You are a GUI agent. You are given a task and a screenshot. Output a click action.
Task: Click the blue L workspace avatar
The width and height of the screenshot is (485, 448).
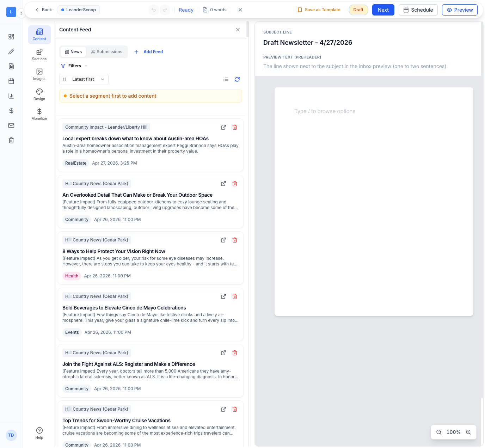point(11,12)
